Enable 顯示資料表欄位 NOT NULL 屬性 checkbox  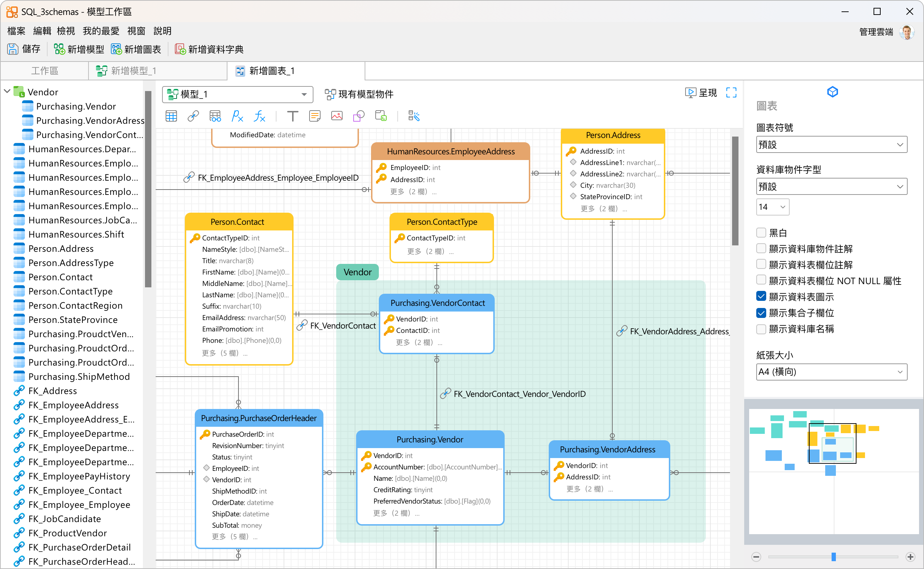pos(761,280)
